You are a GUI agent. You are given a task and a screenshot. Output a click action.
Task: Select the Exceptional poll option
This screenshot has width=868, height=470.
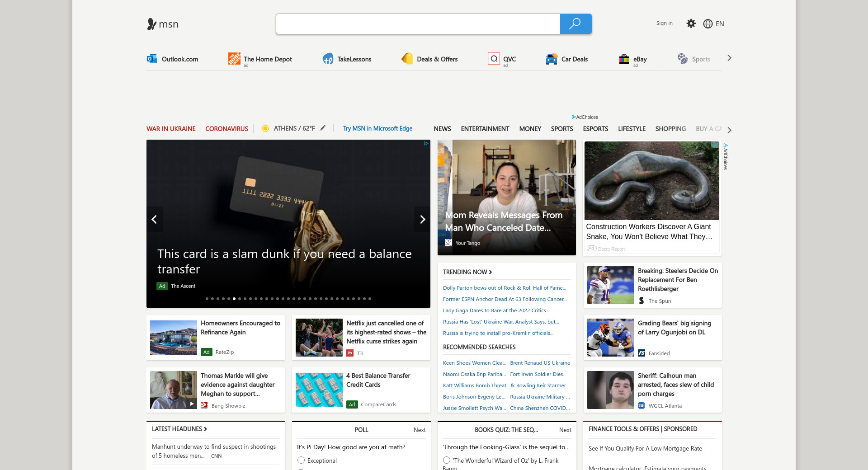[x=301, y=460]
